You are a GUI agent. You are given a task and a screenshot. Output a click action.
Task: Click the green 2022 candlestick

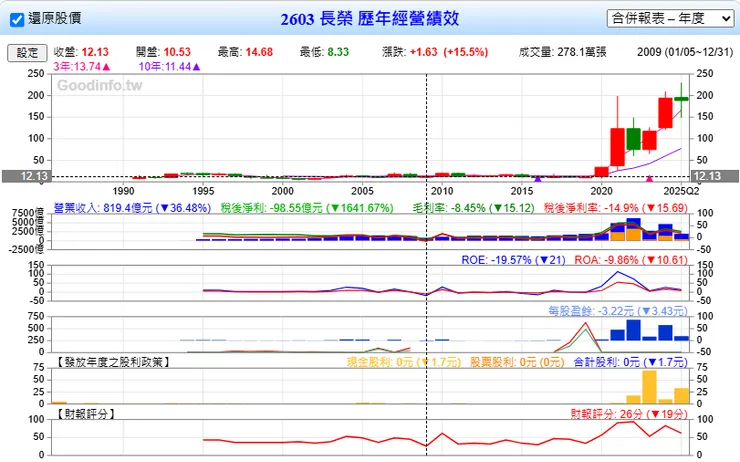[x=633, y=138]
